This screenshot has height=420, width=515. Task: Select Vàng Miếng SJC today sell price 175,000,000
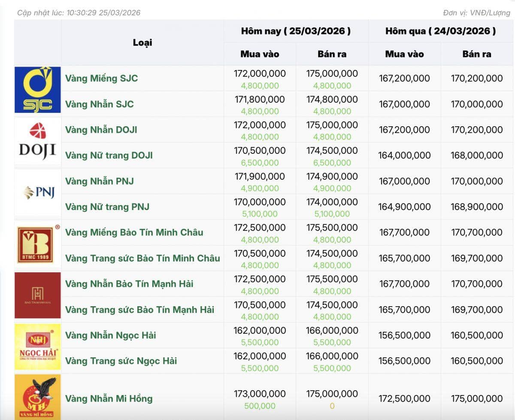(x=332, y=74)
